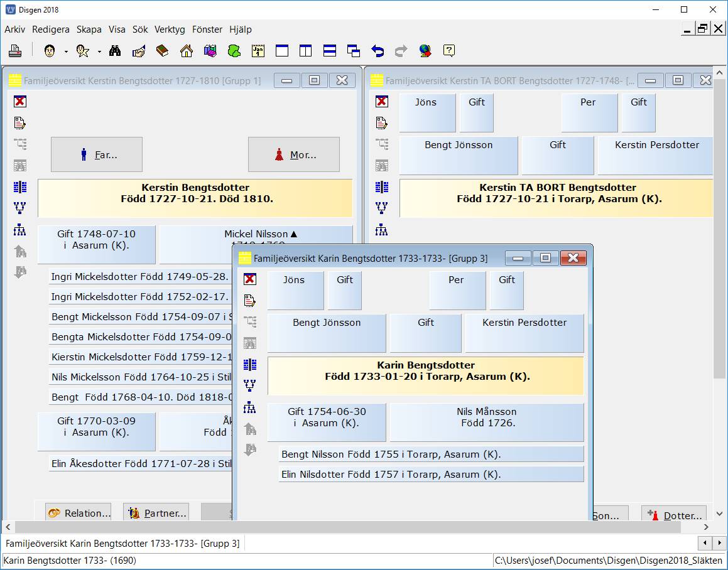Open ancestor tree icon in Grupp 1 window
The width and height of the screenshot is (728, 570).
[x=20, y=208]
